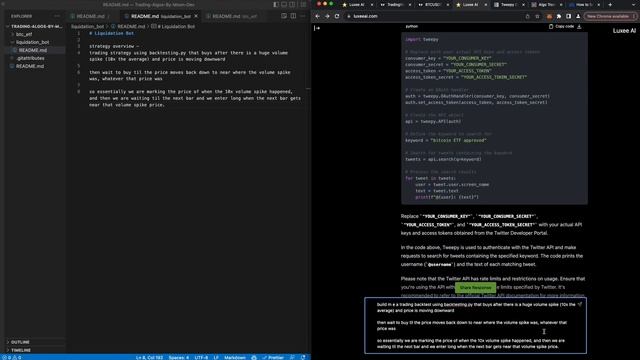Open errors and warnings status bar indicator

click(x=11, y=358)
